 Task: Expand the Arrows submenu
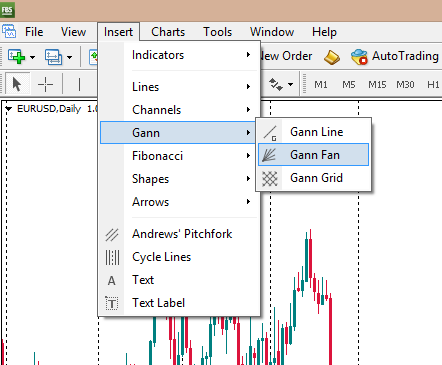click(179, 202)
